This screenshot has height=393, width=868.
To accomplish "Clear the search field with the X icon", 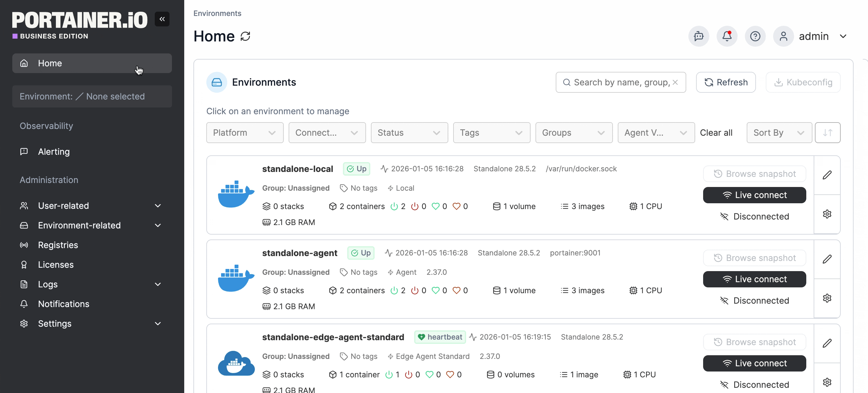I will click(x=675, y=82).
